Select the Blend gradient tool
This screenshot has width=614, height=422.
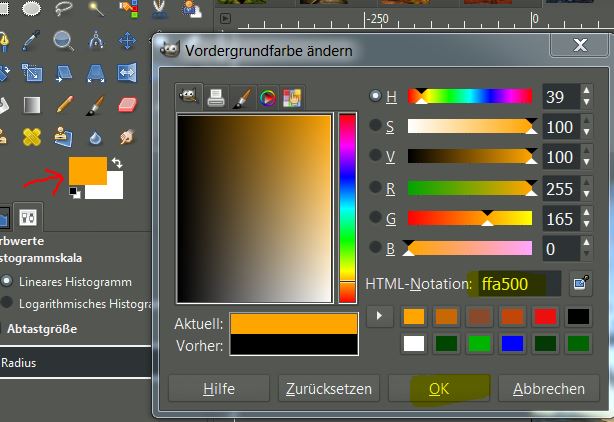coord(32,105)
